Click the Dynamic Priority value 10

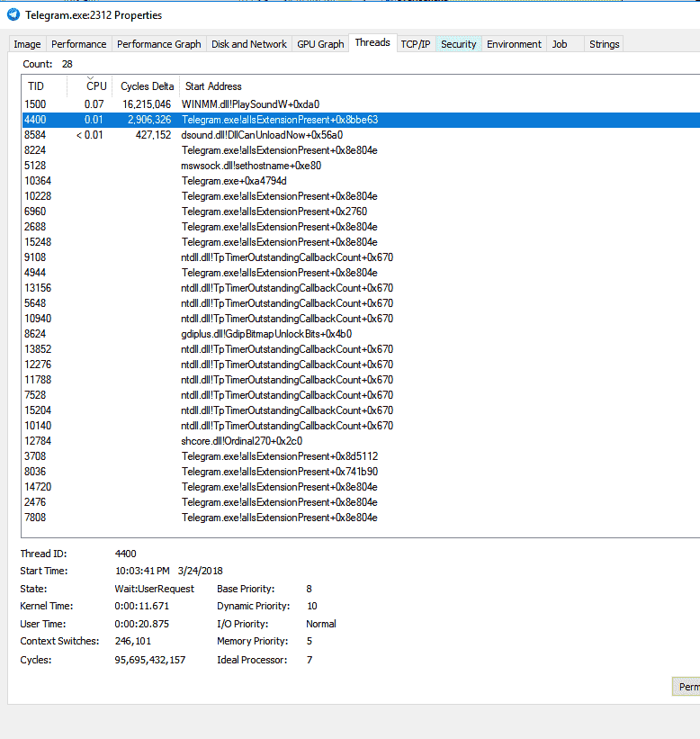(312, 606)
